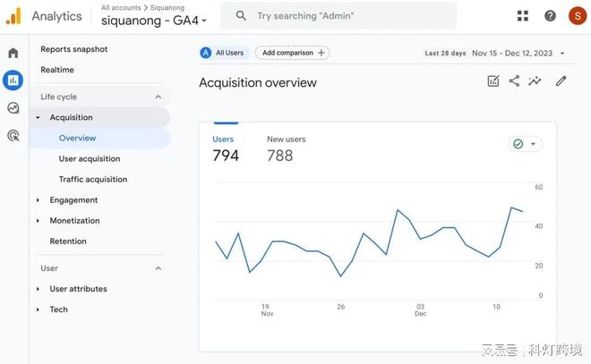Collapse the Life cycle section
This screenshot has width=591, height=364.
click(x=158, y=97)
